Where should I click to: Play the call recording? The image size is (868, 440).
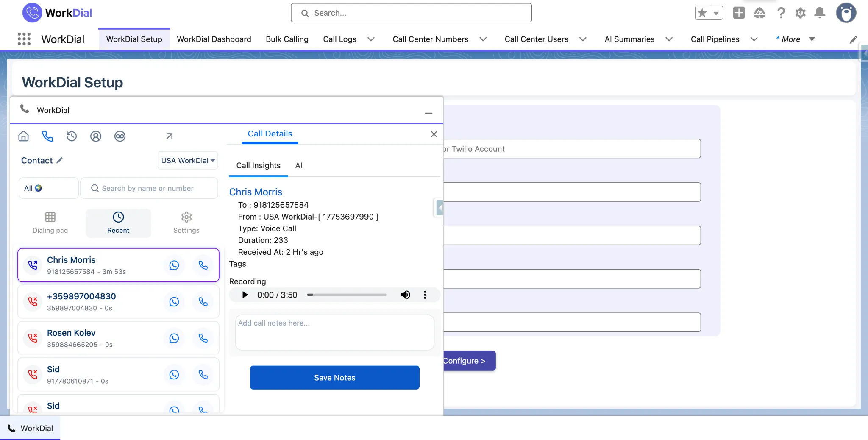[x=245, y=295]
